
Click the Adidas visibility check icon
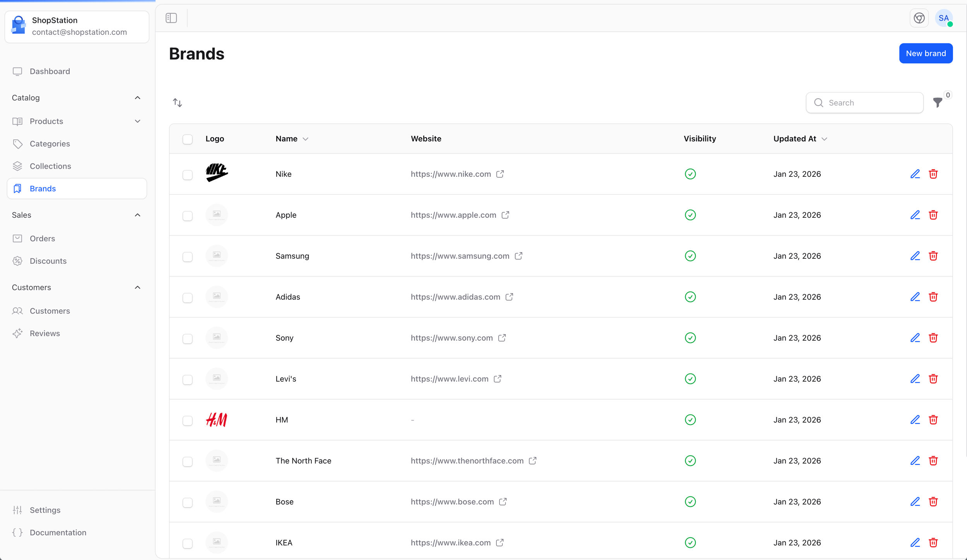[690, 297]
